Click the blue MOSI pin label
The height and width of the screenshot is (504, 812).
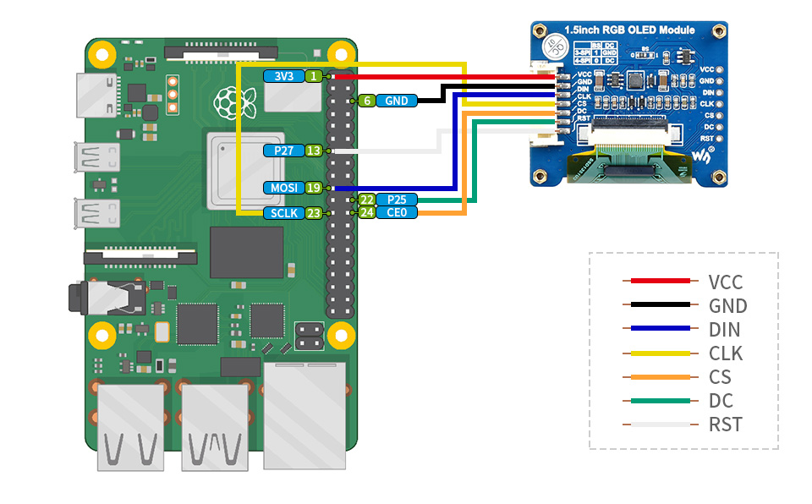[x=284, y=188]
